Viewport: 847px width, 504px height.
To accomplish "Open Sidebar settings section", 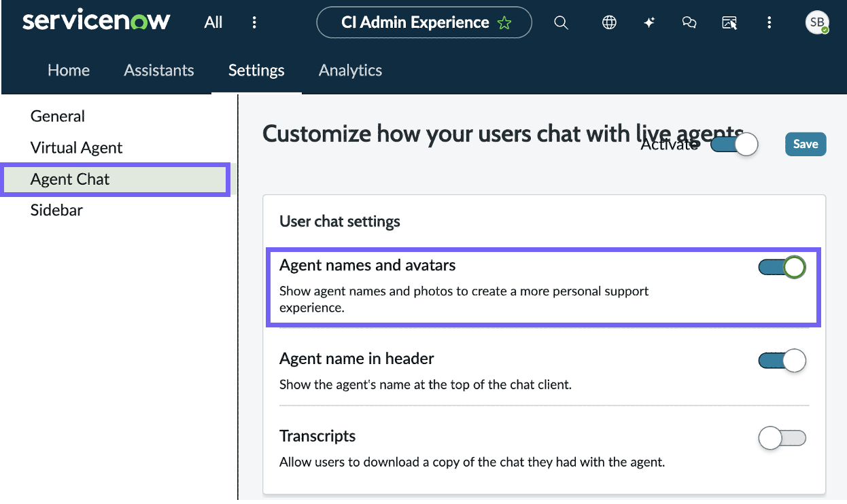I will tap(56, 210).
